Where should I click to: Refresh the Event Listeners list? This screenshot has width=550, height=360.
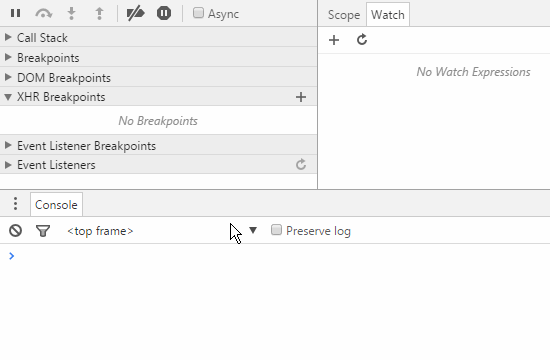pos(301,165)
